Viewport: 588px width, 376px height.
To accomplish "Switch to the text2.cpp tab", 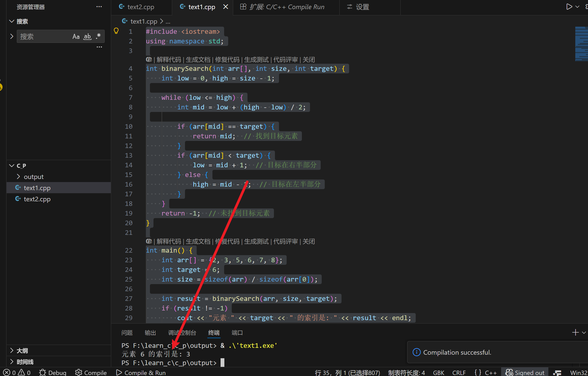I will click(140, 7).
